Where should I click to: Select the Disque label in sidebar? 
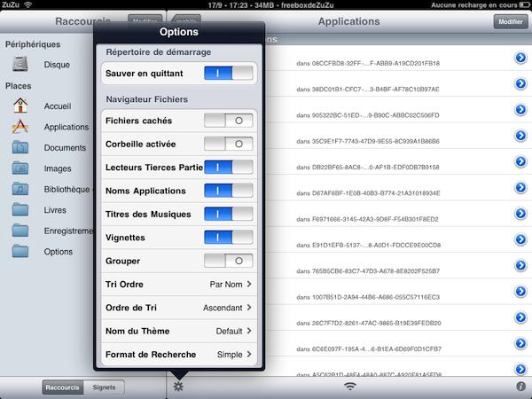tap(57, 65)
